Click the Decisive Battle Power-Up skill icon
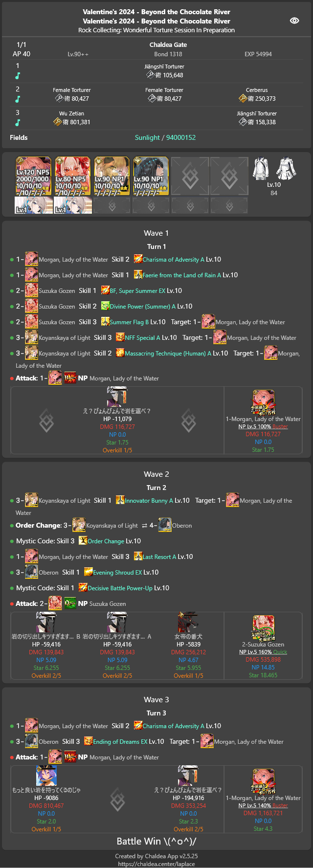 click(x=83, y=588)
